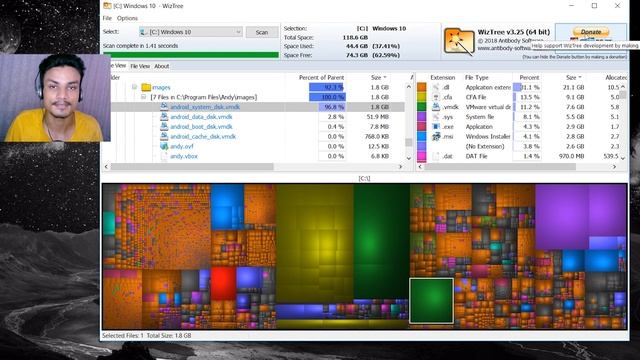The height and width of the screenshot is (360, 640).
Task: Open the drive Select dropdown
Action: (x=238, y=32)
